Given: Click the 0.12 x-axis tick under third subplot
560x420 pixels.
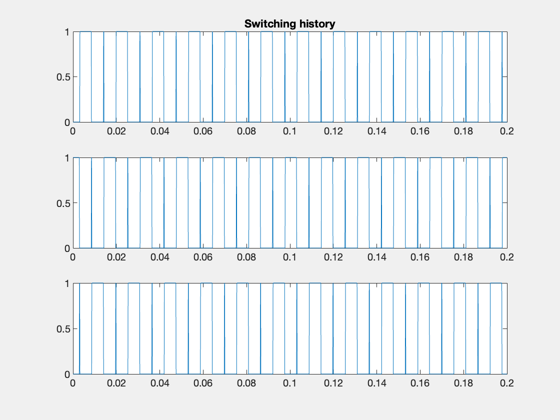Looking at the screenshot, I should [333, 383].
